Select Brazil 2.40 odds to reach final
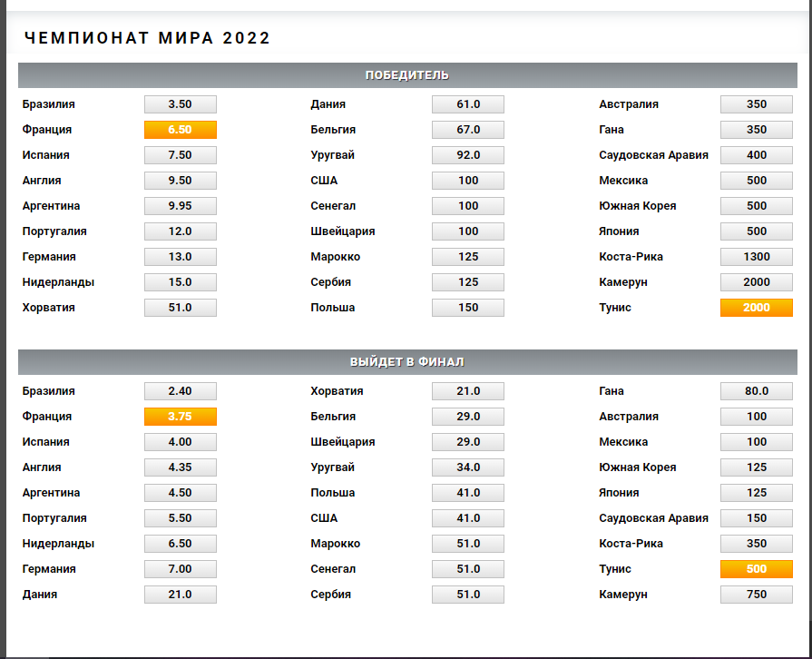812x659 pixels. tap(180, 391)
